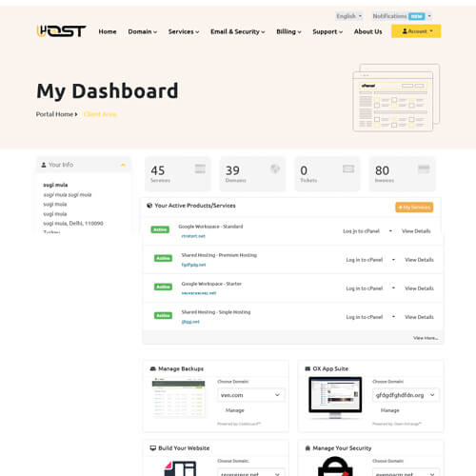Click the Invoices tile card icon

[x=424, y=169]
